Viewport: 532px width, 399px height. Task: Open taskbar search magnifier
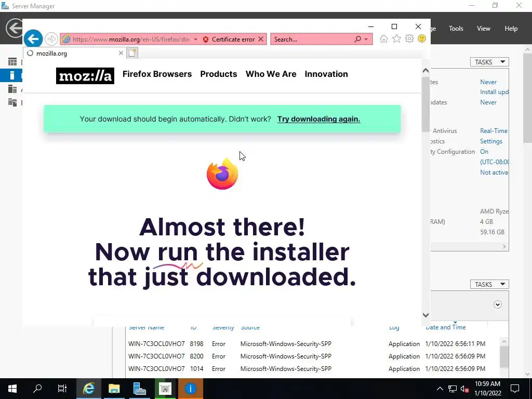[37, 389]
